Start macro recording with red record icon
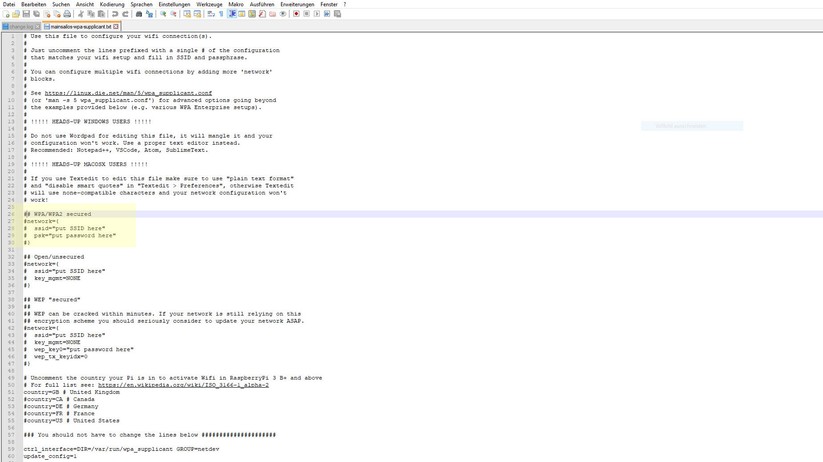This screenshot has width=823, height=462. [x=296, y=14]
